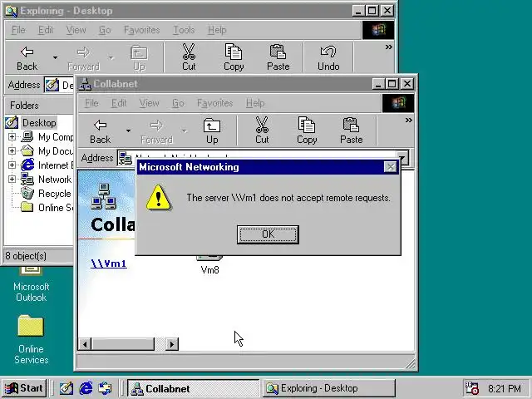Open the Collabnet address bar dropdown
The width and height of the screenshot is (532, 399).
pos(402,158)
